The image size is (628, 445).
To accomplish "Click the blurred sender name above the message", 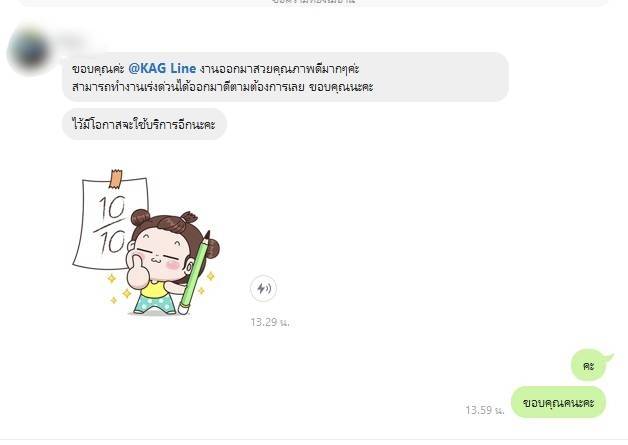I will coord(74,40).
